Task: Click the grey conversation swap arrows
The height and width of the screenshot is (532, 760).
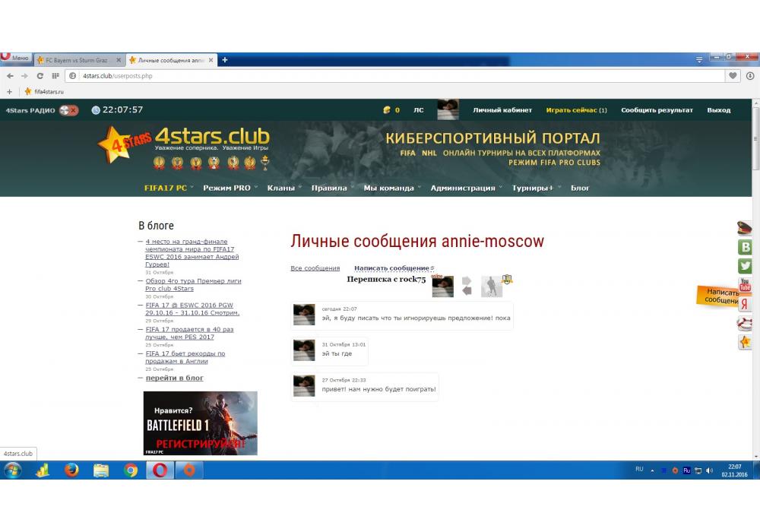Action: [x=467, y=286]
